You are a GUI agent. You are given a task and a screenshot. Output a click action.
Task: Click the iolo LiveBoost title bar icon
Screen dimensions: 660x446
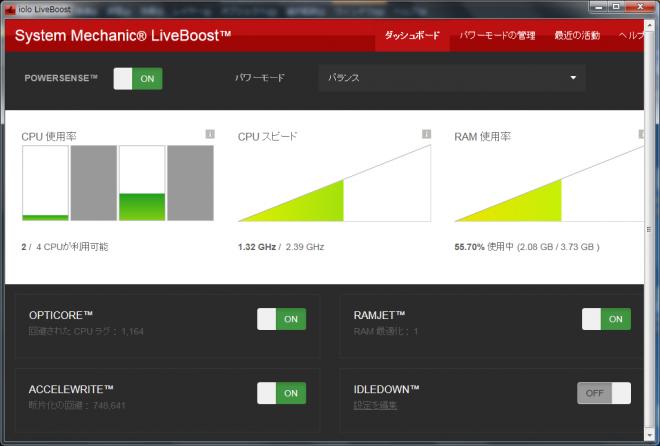click(x=10, y=9)
